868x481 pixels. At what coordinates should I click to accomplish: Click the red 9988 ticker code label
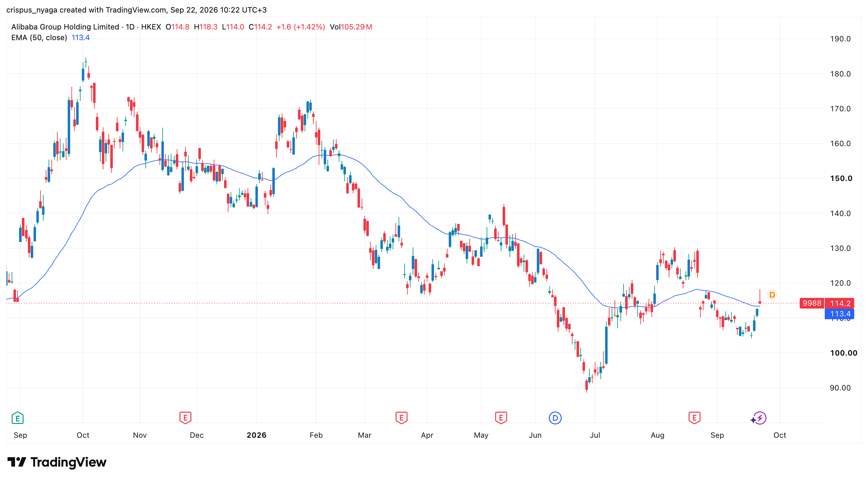(x=812, y=303)
